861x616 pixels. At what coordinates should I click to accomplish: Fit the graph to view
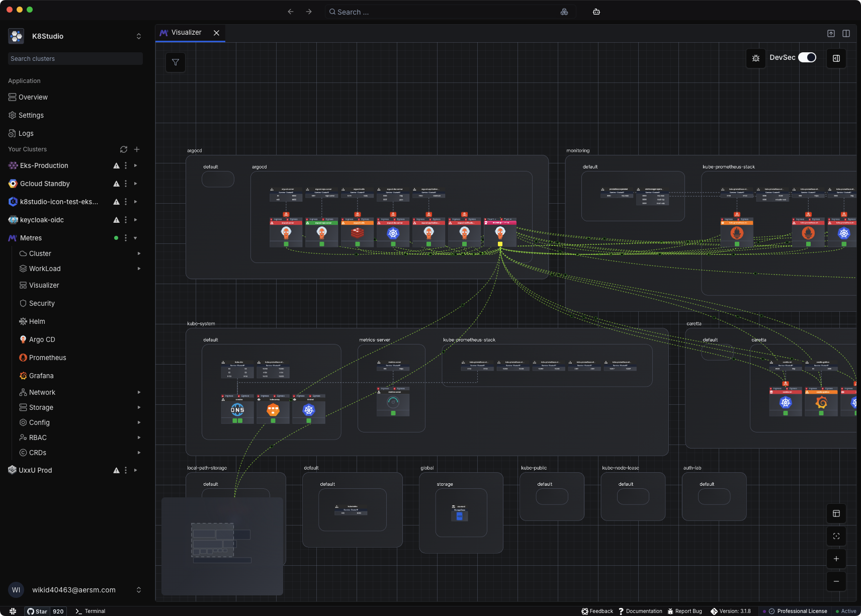tap(836, 536)
